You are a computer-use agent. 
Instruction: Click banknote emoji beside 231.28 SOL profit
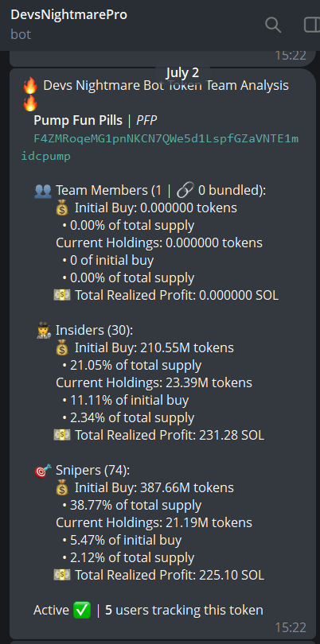[62, 435]
